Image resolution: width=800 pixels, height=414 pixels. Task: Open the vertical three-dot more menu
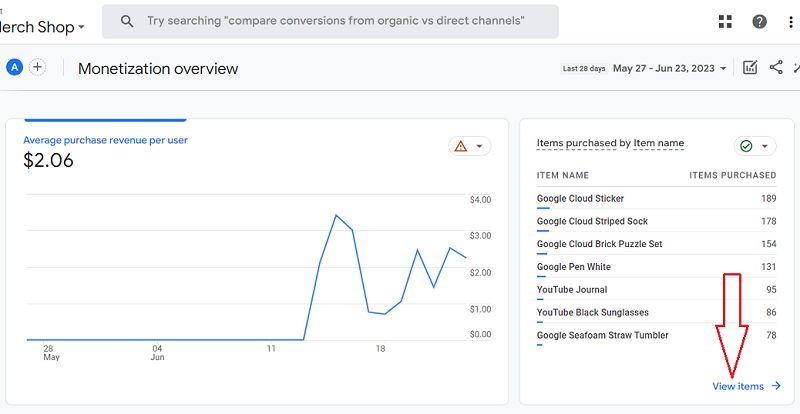click(790, 22)
